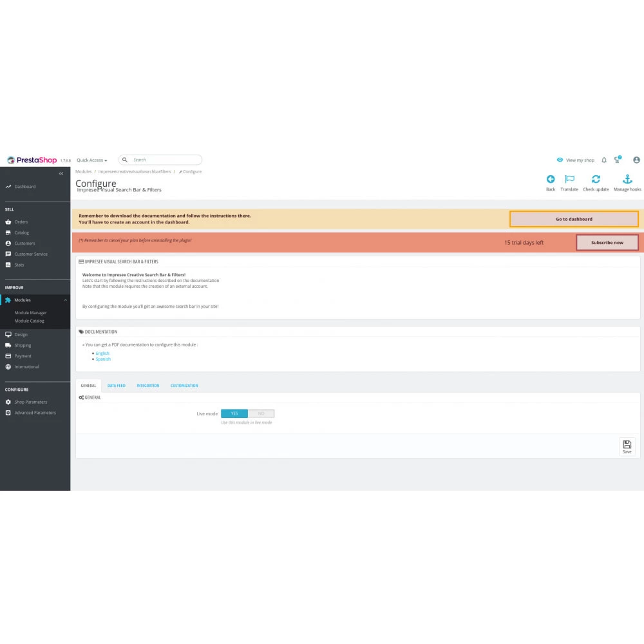Open the user profile avatar
The height and width of the screenshot is (644, 644).
[636, 160]
